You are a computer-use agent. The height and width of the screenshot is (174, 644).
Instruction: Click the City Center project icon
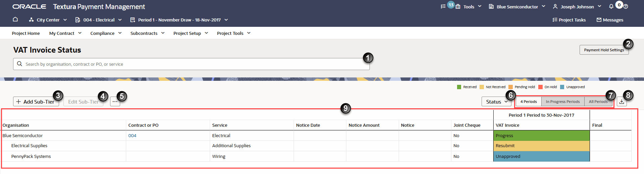coord(31,20)
